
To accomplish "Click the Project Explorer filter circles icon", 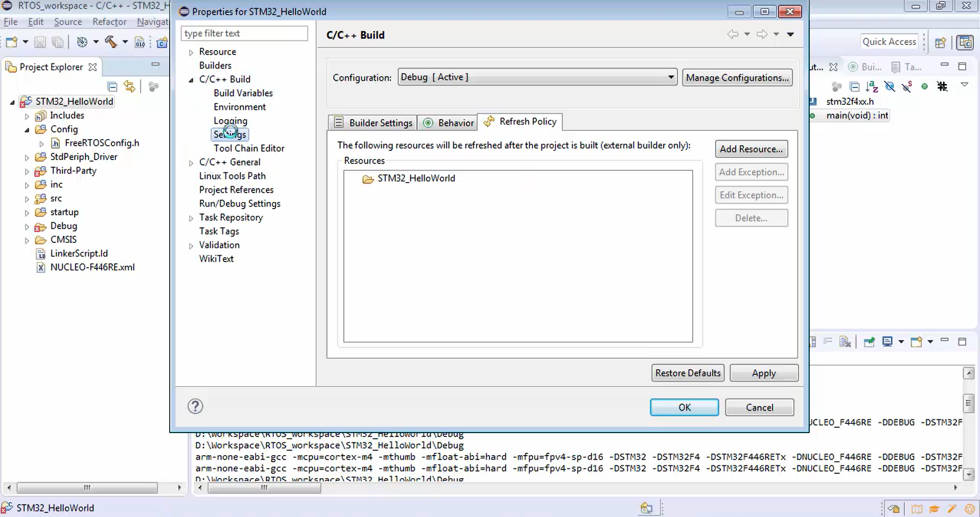I will point(153,86).
